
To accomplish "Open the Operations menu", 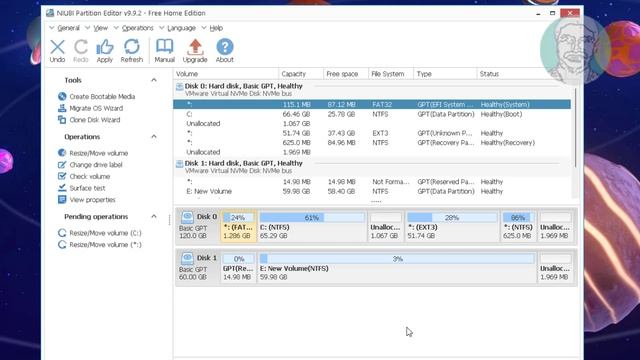I will pyautogui.click(x=138, y=28).
